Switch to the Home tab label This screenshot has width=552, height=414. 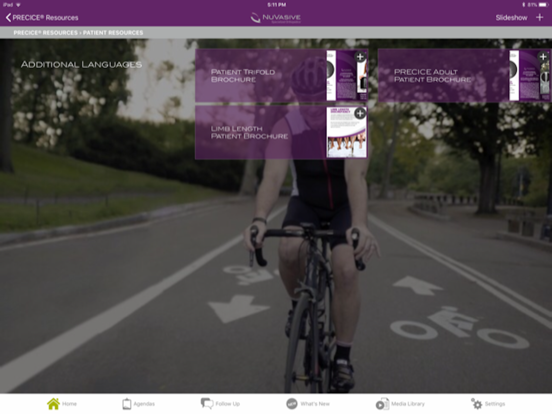(x=69, y=404)
